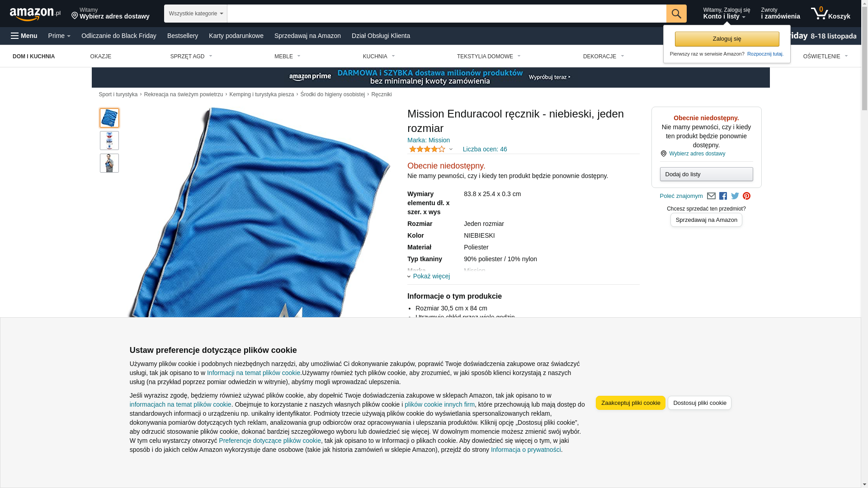Image resolution: width=868 pixels, height=488 pixels.
Task: Click the search magnifier icon button
Action: [676, 14]
